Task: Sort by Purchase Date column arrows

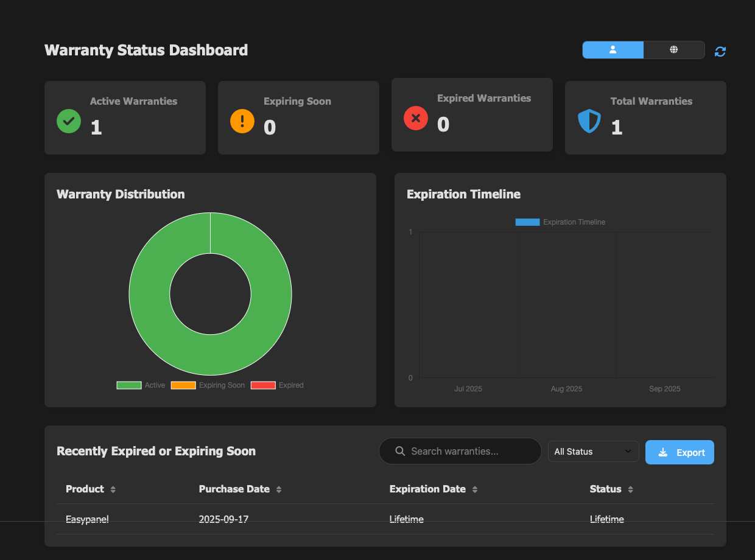Action: 279,489
